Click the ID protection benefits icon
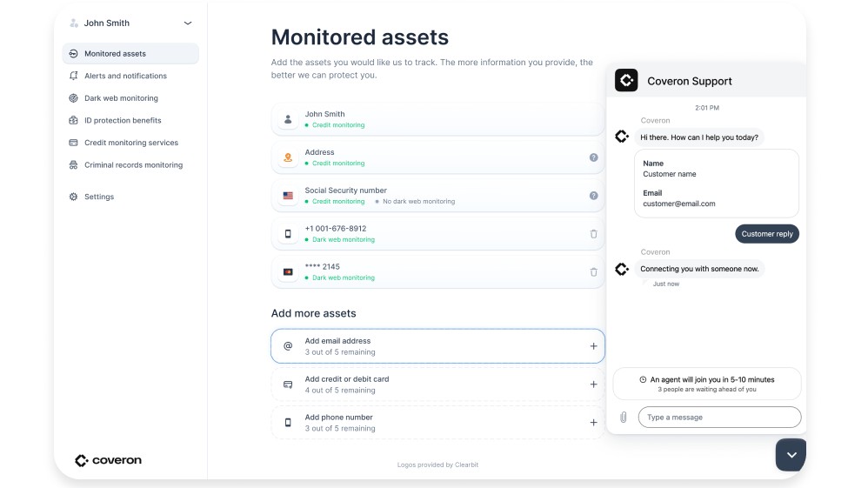Image resolution: width=868 pixels, height=488 pixels. [73, 120]
